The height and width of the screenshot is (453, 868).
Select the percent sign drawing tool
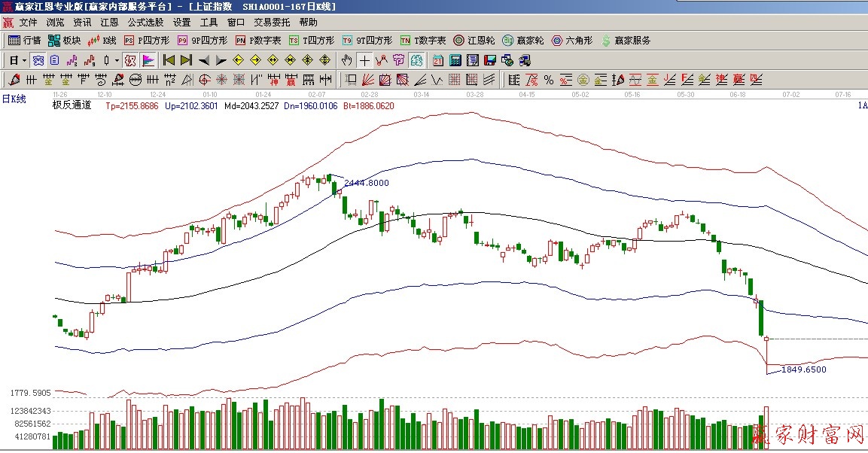click(548, 79)
